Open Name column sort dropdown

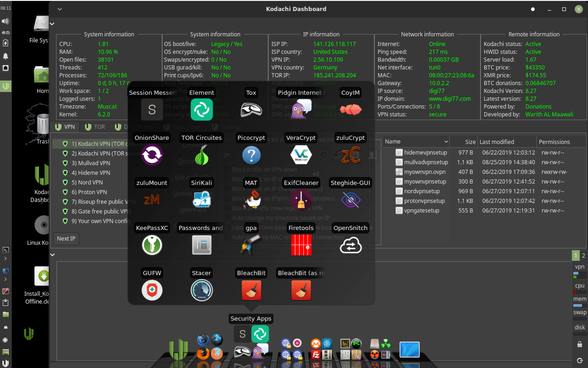tap(446, 142)
